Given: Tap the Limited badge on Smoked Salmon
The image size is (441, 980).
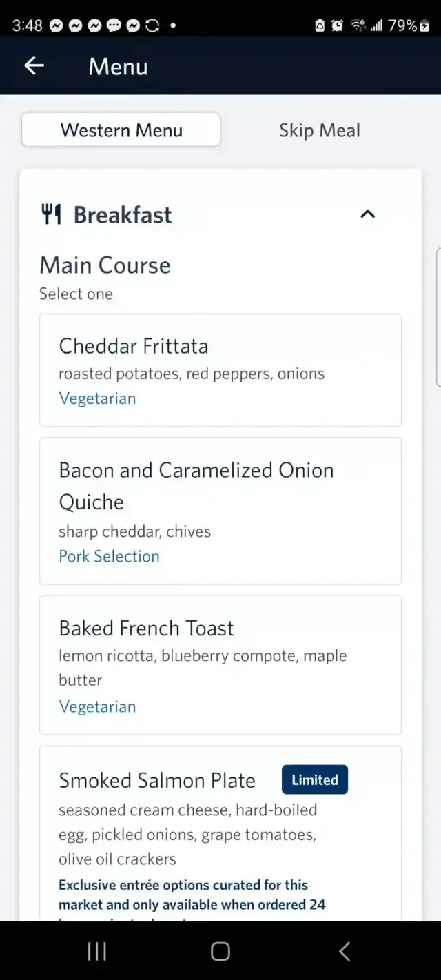Looking at the screenshot, I should 315,780.
